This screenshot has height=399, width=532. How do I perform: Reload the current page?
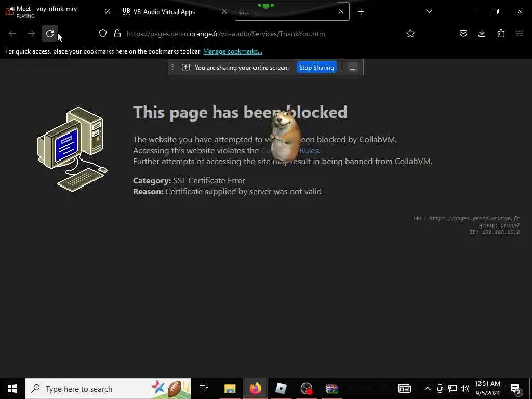[x=50, y=34]
